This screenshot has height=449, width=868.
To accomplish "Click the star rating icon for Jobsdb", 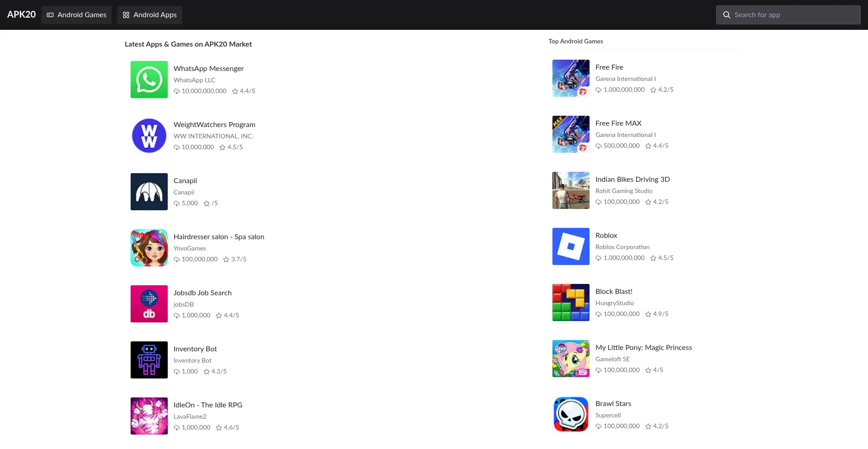I will tap(219, 316).
